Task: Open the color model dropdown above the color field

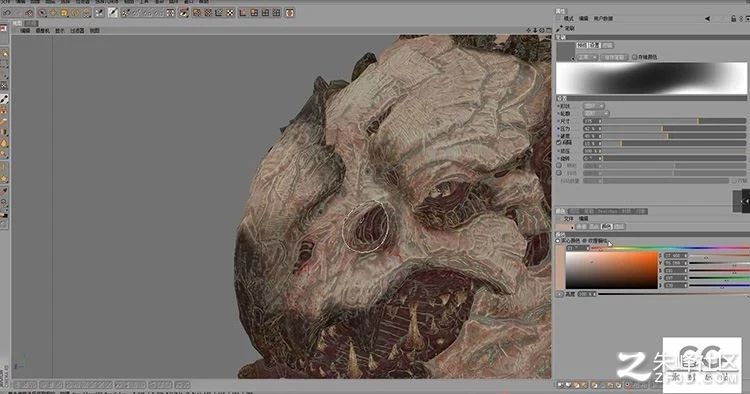Action: tap(578, 248)
